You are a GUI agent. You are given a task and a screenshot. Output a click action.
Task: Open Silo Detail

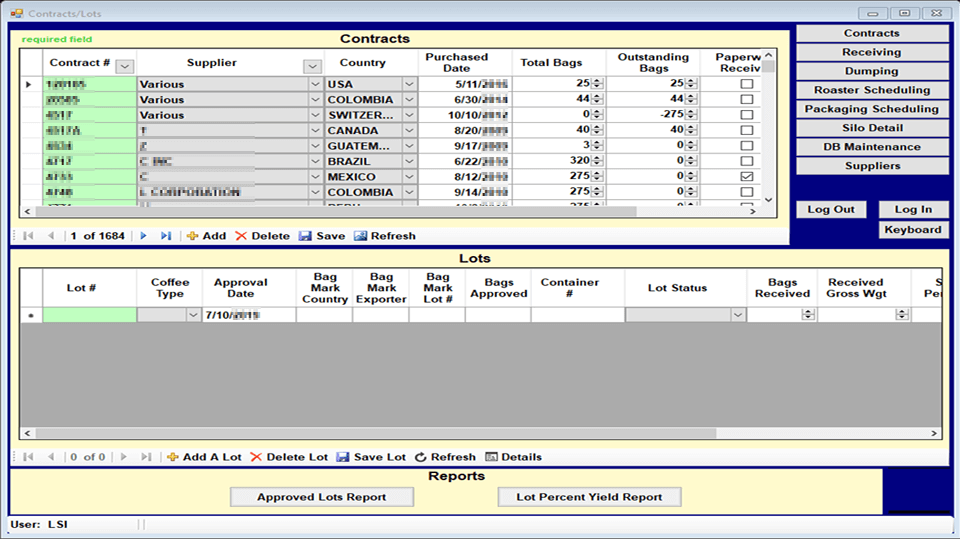coord(872,128)
